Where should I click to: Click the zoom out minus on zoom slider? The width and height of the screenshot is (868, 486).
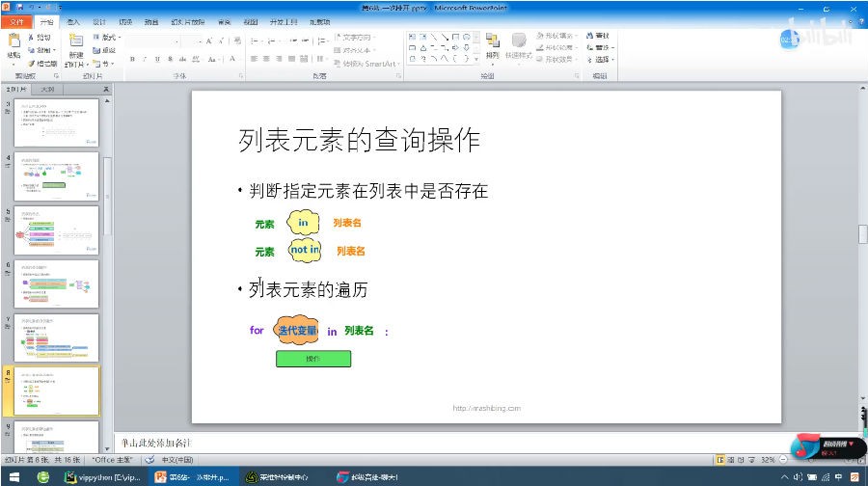(x=783, y=459)
